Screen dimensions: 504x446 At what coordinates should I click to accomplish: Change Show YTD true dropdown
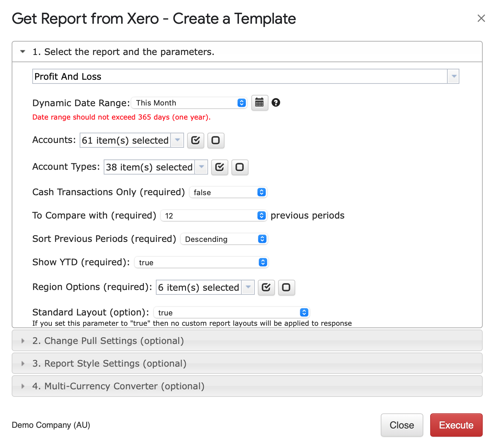point(201,263)
